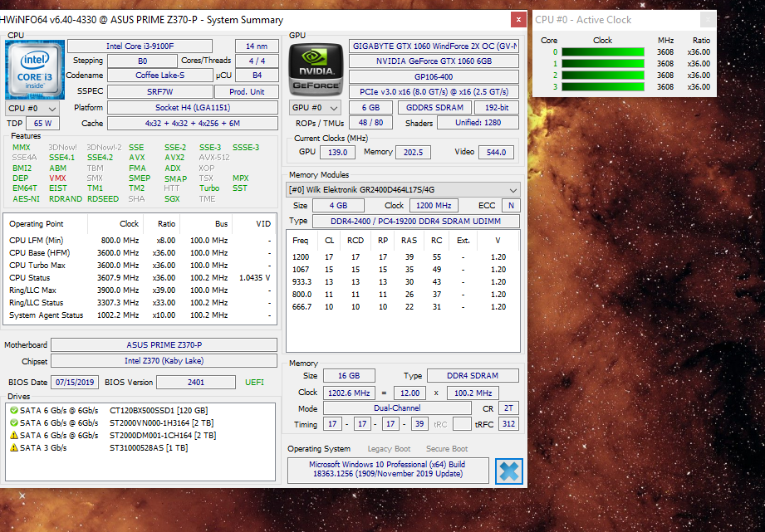Click the ST31000528AS [1 TB] drive entry
Screen dimensions: 765x532
(x=149, y=448)
